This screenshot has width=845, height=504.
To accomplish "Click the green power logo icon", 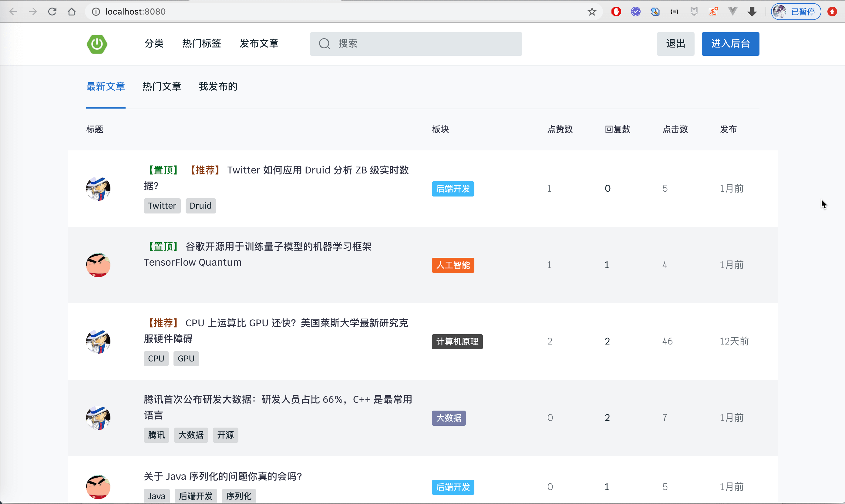I will tap(97, 44).
